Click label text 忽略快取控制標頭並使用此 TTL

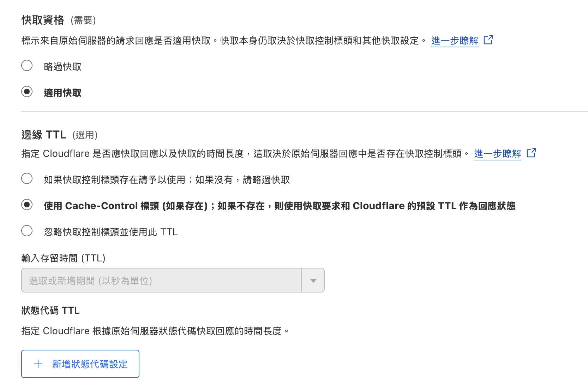(x=110, y=232)
